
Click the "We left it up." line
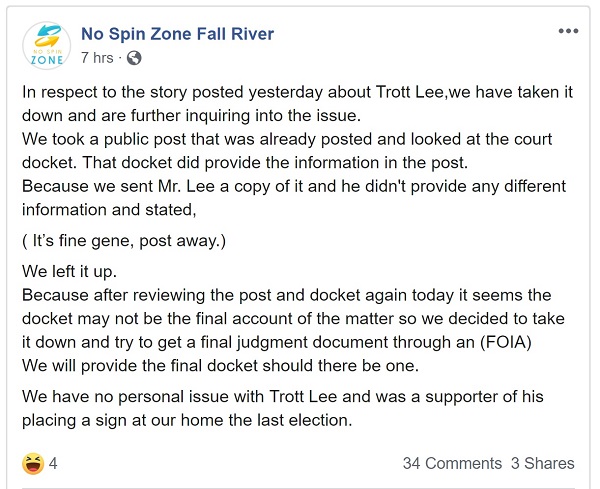[x=69, y=272]
